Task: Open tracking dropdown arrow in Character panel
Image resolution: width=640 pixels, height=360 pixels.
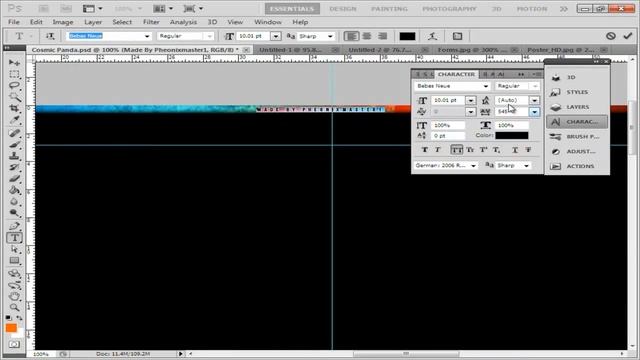Action: (534, 111)
